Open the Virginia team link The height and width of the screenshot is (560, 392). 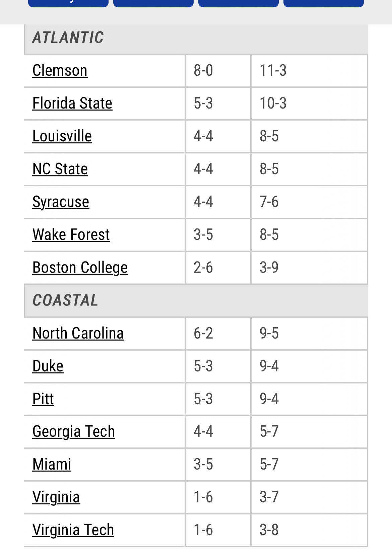tap(56, 497)
